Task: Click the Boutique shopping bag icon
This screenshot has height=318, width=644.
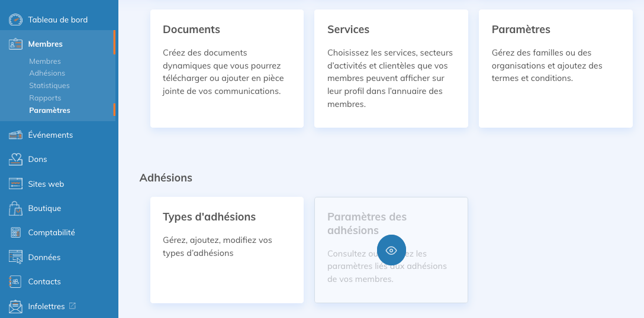Action: 16,209
